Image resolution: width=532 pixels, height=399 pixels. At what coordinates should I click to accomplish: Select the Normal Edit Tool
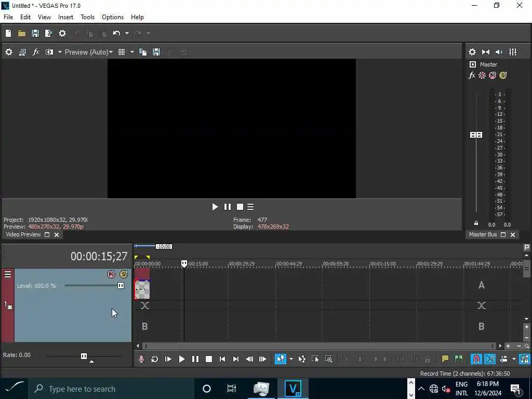click(x=281, y=359)
